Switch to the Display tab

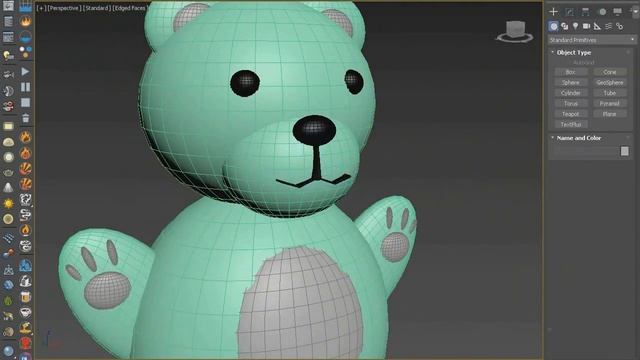618,11
